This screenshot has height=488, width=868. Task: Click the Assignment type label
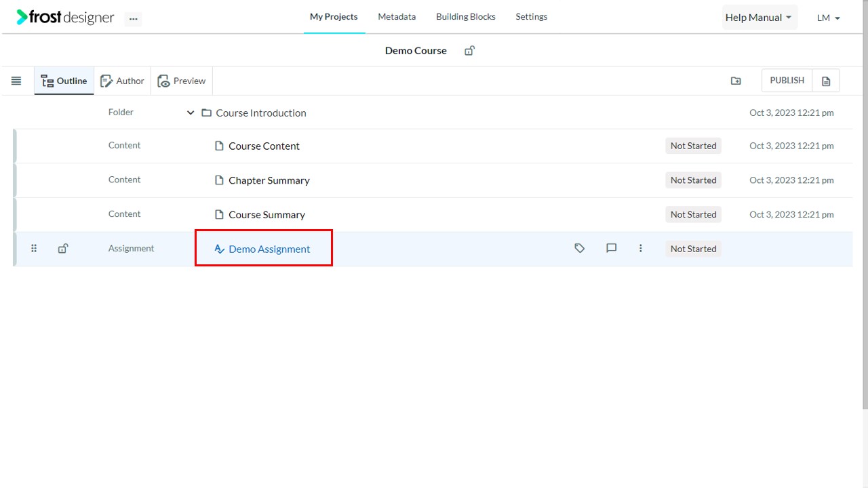(131, 248)
